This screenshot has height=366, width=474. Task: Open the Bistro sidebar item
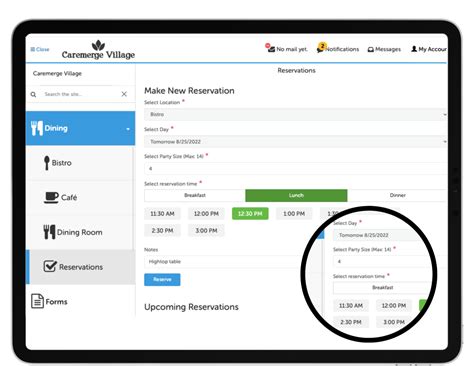80,163
